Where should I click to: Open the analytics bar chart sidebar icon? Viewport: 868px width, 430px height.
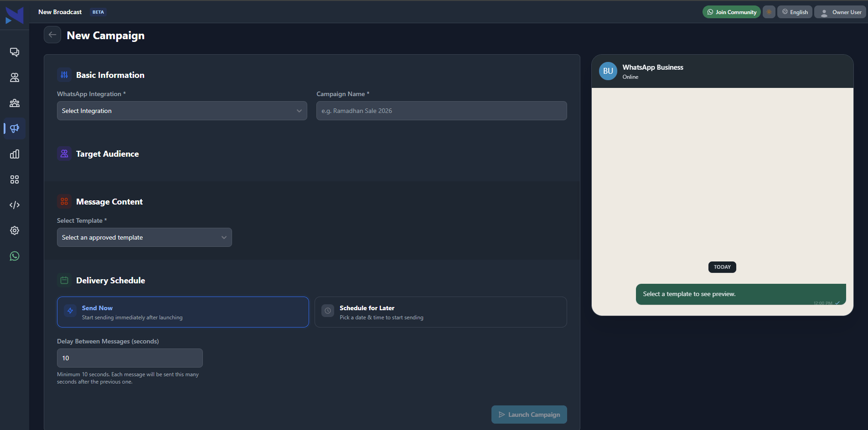pos(15,154)
